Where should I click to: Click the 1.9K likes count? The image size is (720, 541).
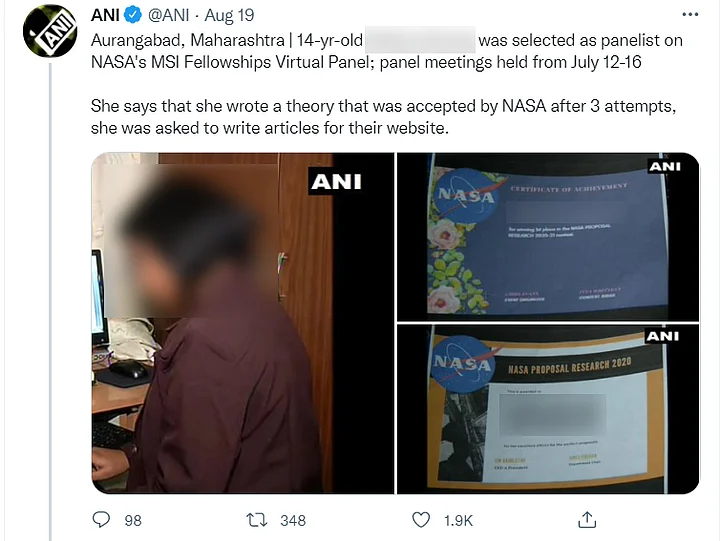point(458,520)
